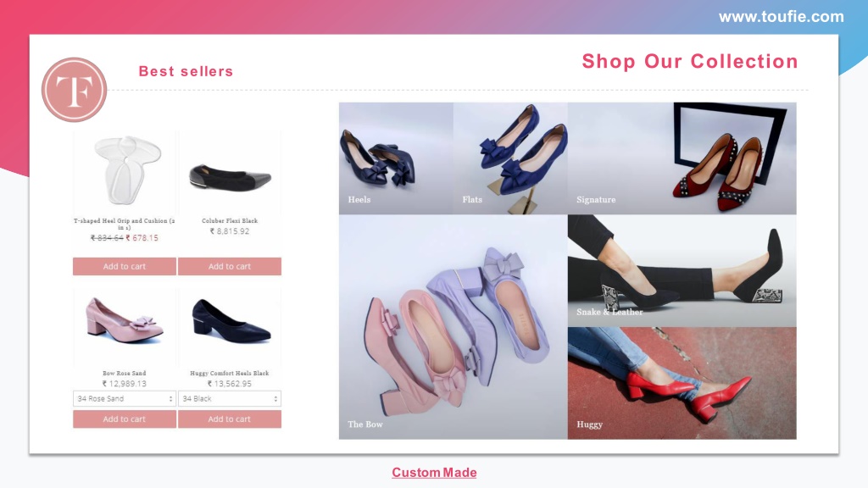Open the Heels collection tile
The width and height of the screenshot is (868, 488).
pos(397,158)
